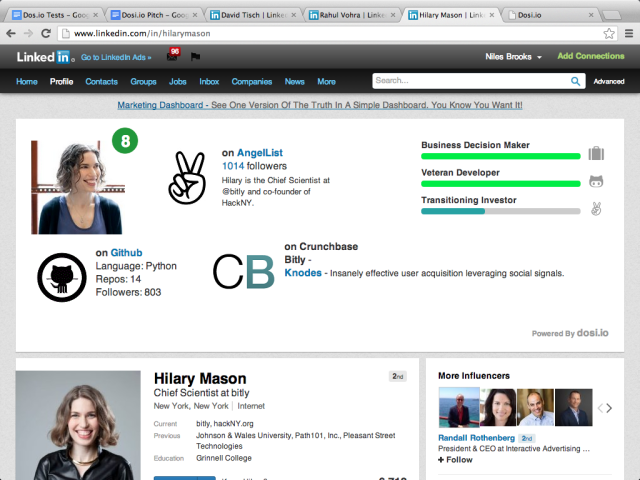Click the Transitioning Investor progress bar

pyautogui.click(x=500, y=211)
